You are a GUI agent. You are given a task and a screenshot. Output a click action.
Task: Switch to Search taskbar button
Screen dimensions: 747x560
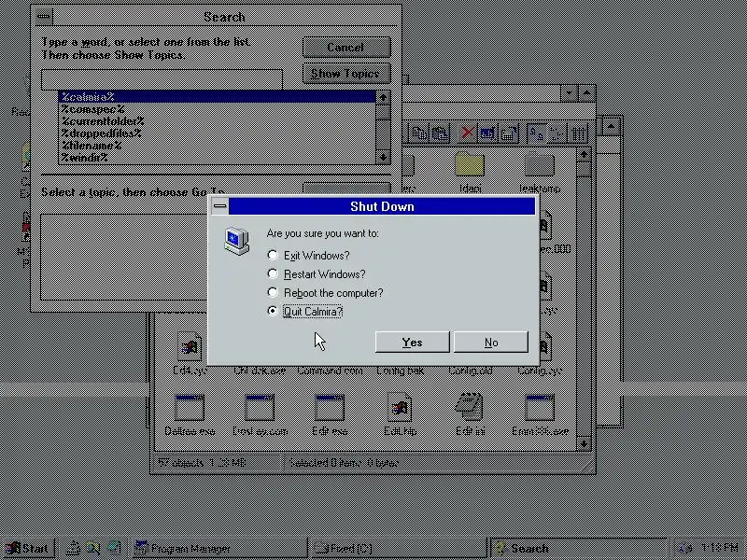coord(577,549)
